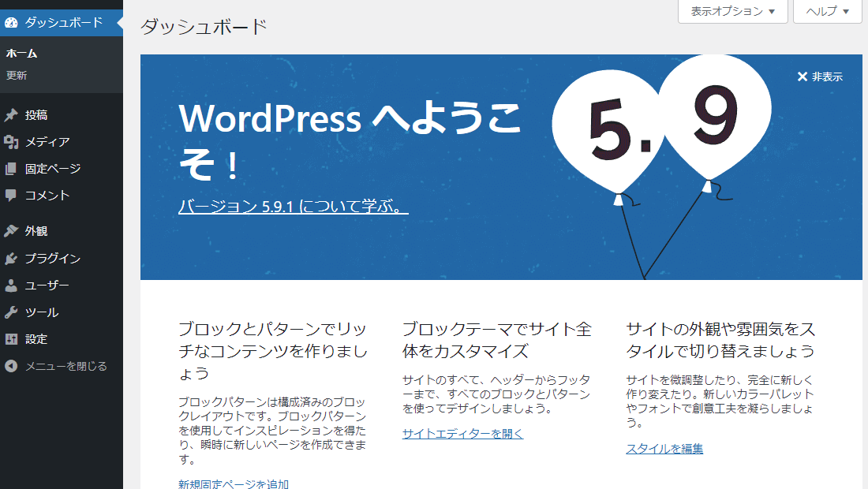Click the speech bubble icon beside コメント
Screen dimensions: 868x489
click(x=11, y=196)
